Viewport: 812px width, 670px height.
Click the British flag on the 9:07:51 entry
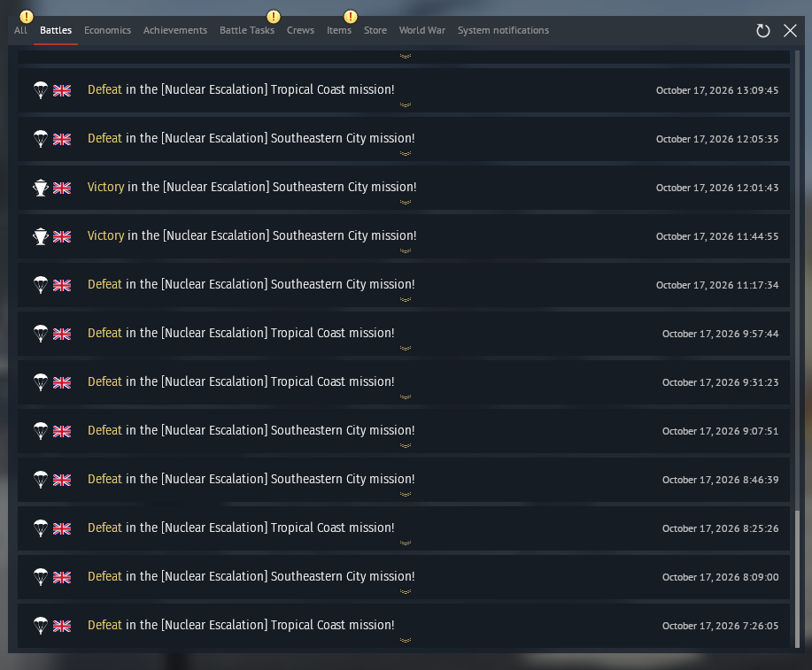click(62, 431)
